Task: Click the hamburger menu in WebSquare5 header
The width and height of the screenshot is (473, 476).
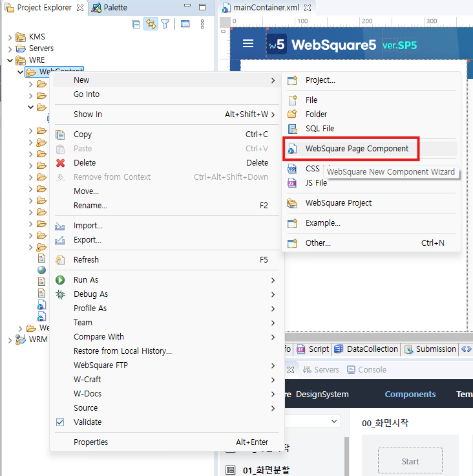Action: point(248,43)
